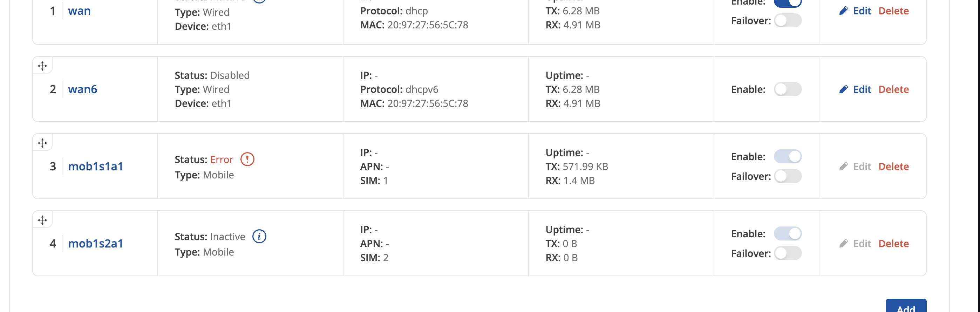Switch off Enable for mob1s2a1
The height and width of the screenshot is (312, 980).
pyautogui.click(x=788, y=233)
